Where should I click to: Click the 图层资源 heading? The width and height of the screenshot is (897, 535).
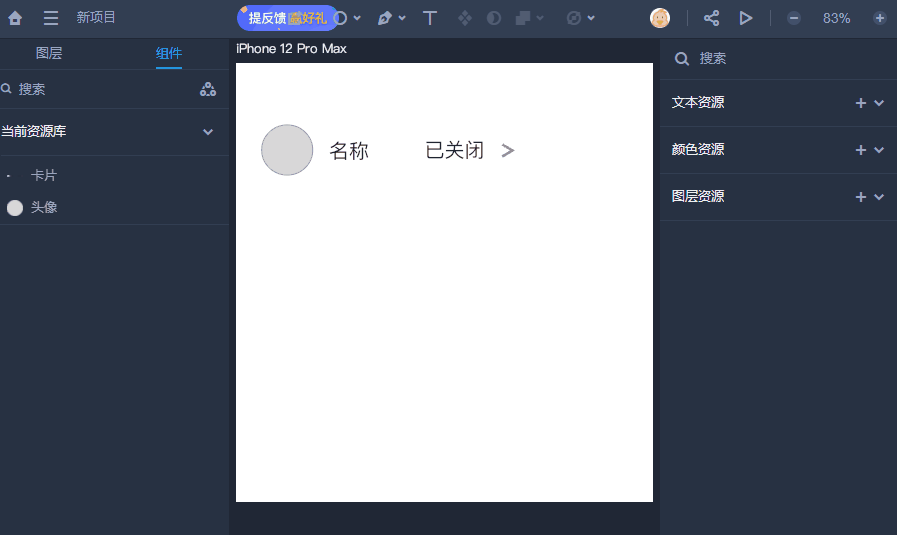(698, 196)
